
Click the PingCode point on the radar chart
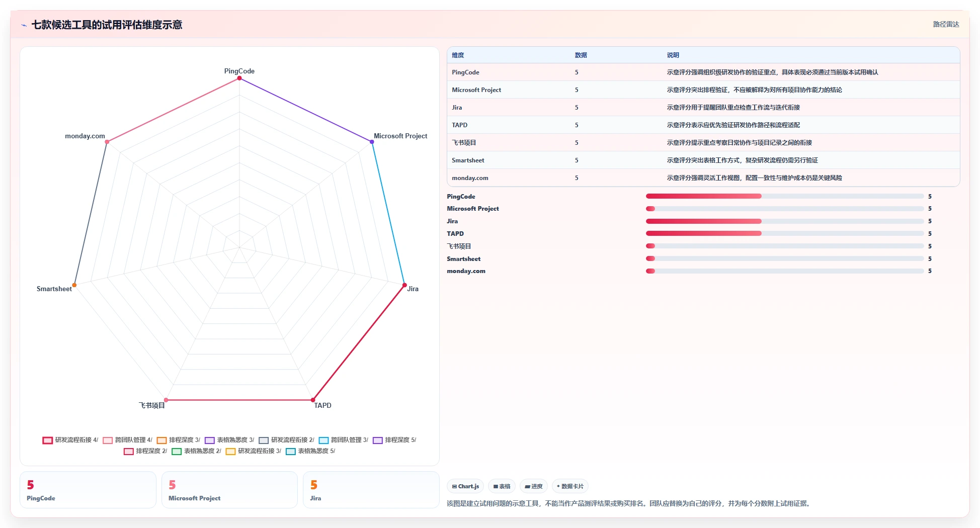[x=239, y=78]
